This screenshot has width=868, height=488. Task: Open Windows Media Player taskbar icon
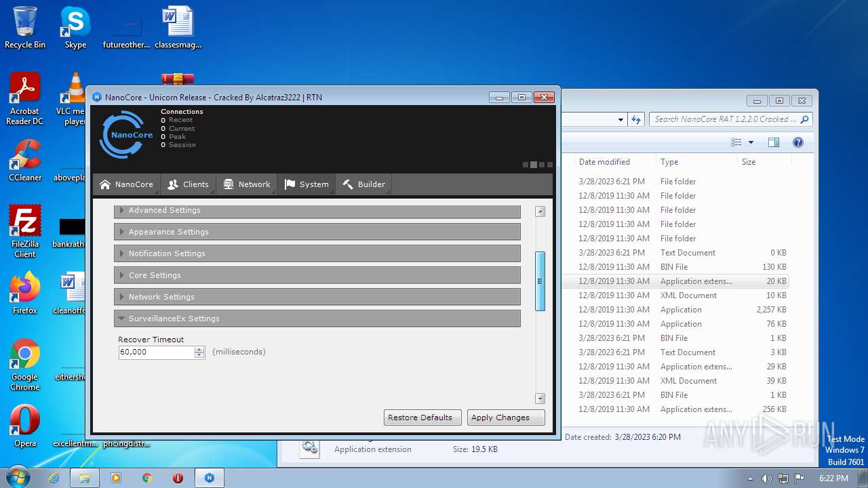point(116,478)
